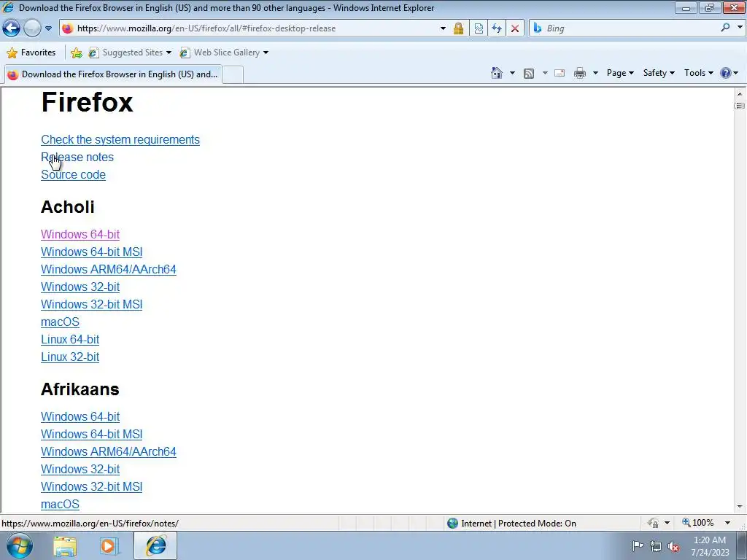The height and width of the screenshot is (560, 747).
Task: Open Windows Media Player from taskbar
Action: pyautogui.click(x=108, y=546)
